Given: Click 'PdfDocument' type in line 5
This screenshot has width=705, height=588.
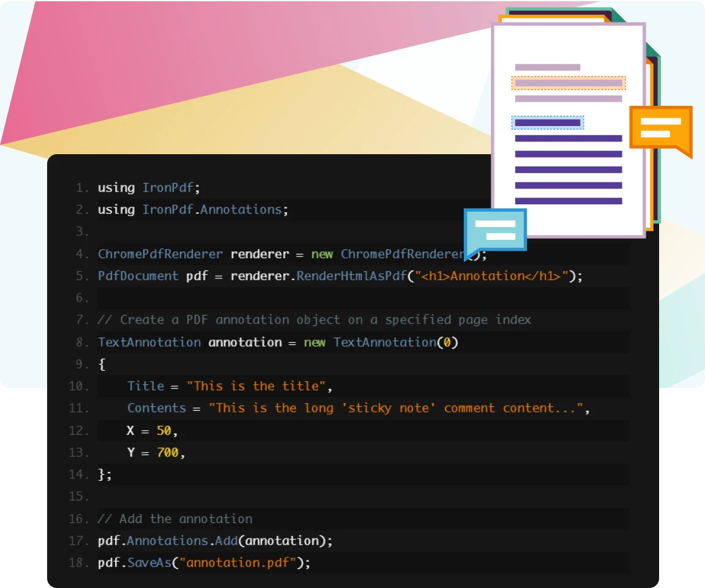Looking at the screenshot, I should pyautogui.click(x=138, y=276).
